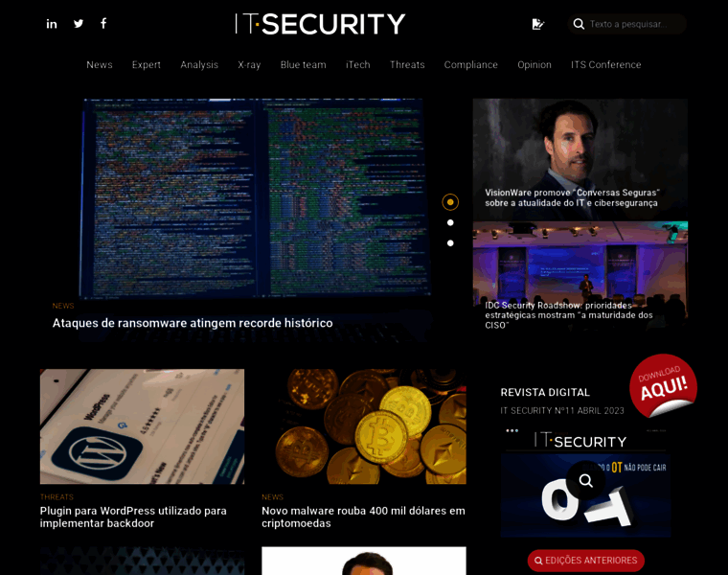Click the 'Edições Anteriores' button
728x575 pixels.
(x=586, y=561)
